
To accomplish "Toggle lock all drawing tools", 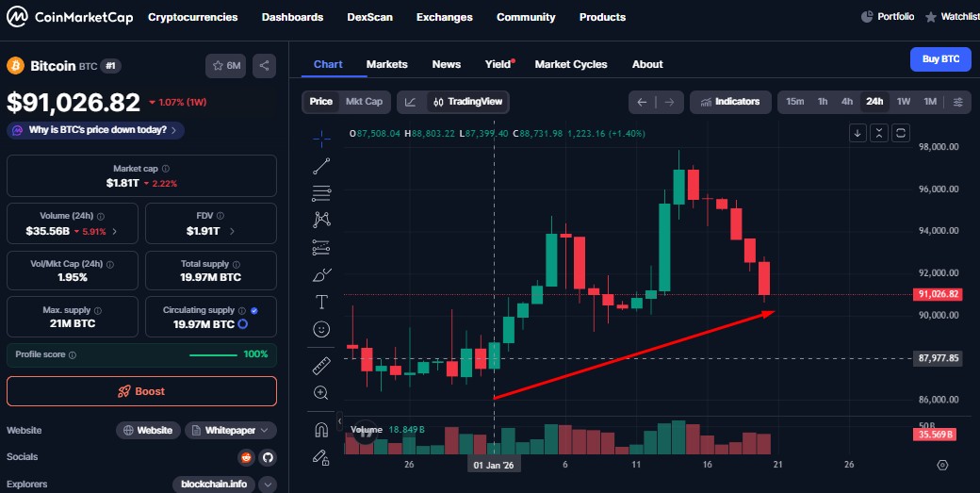I will click(x=321, y=457).
